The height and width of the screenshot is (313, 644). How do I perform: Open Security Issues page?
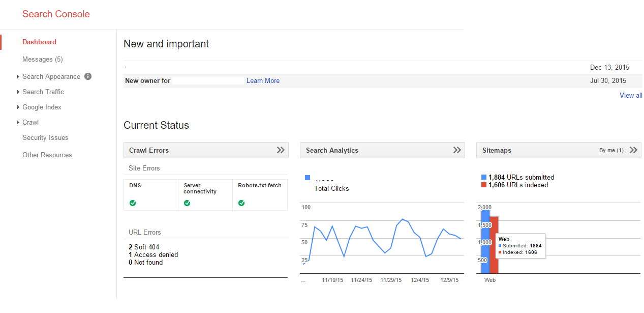[45, 137]
